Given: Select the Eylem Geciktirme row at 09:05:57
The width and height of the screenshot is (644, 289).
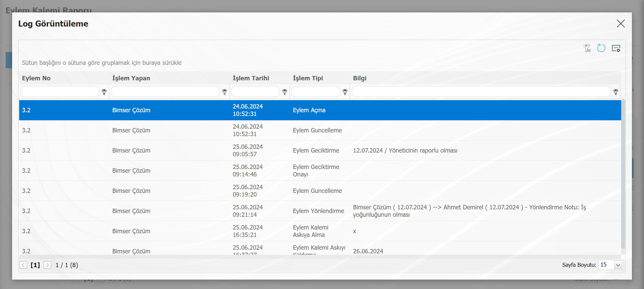Looking at the screenshot, I should pos(320,151).
